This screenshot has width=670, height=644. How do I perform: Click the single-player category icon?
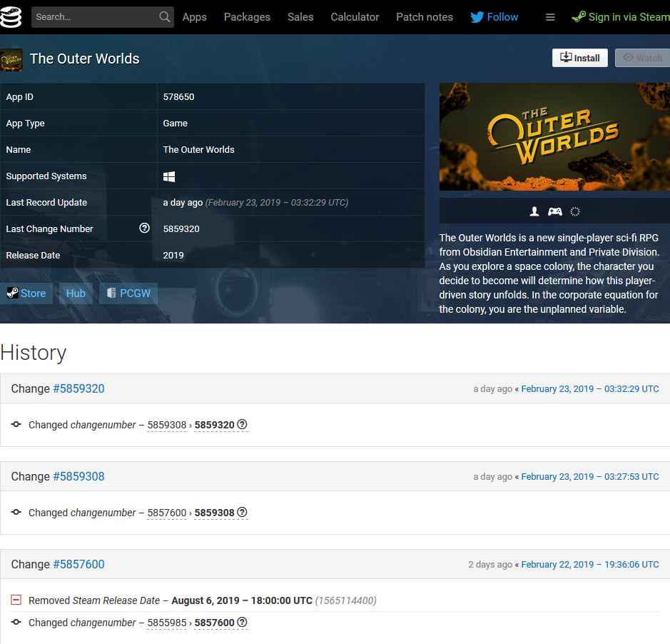click(534, 211)
